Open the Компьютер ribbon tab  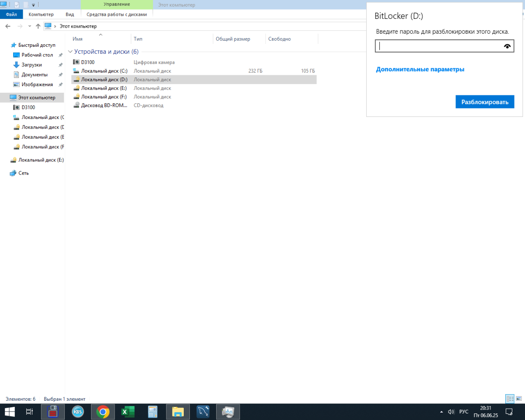click(41, 14)
